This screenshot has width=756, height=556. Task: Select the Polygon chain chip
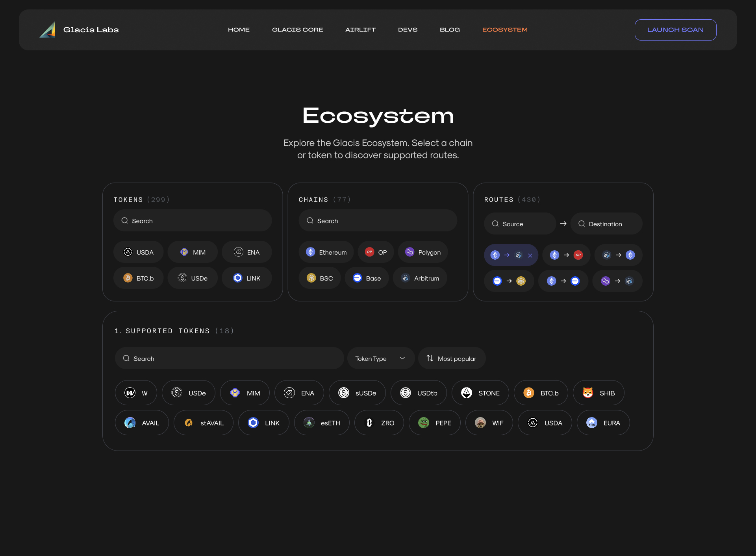pyautogui.click(x=422, y=252)
